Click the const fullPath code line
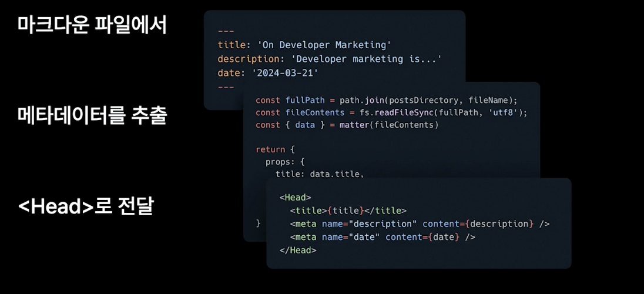Image resolution: width=644 pixels, height=294 pixels. 387,100
